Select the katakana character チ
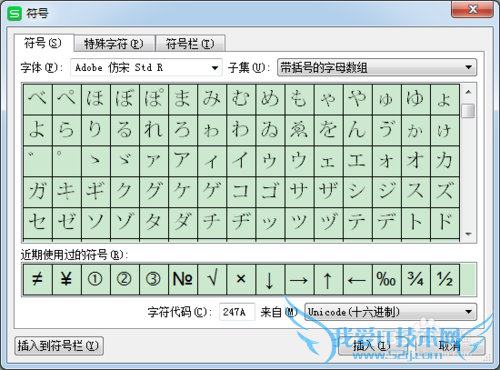This screenshot has height=370, width=500. (x=212, y=222)
